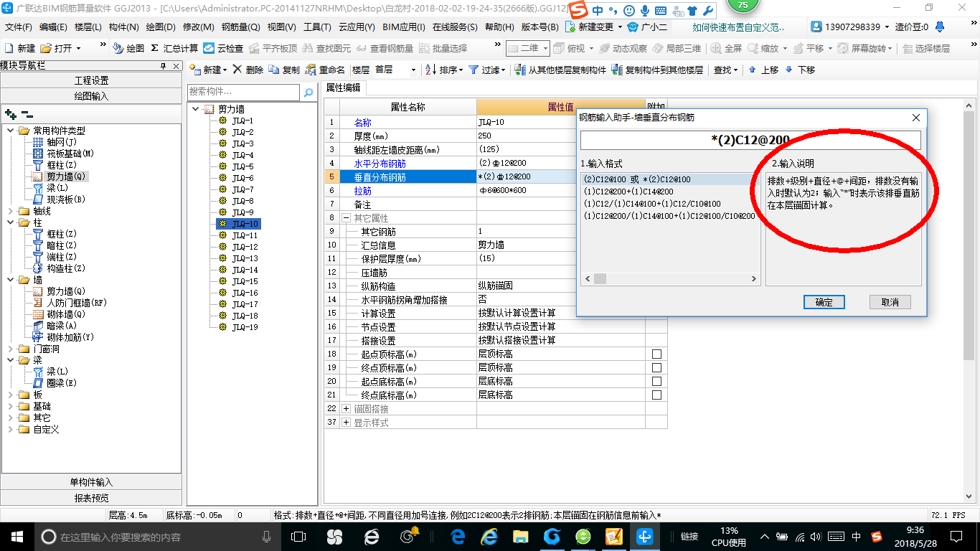Click 从其他楼层复制构件 toolbar button
980x551 pixels.
[x=561, y=70]
